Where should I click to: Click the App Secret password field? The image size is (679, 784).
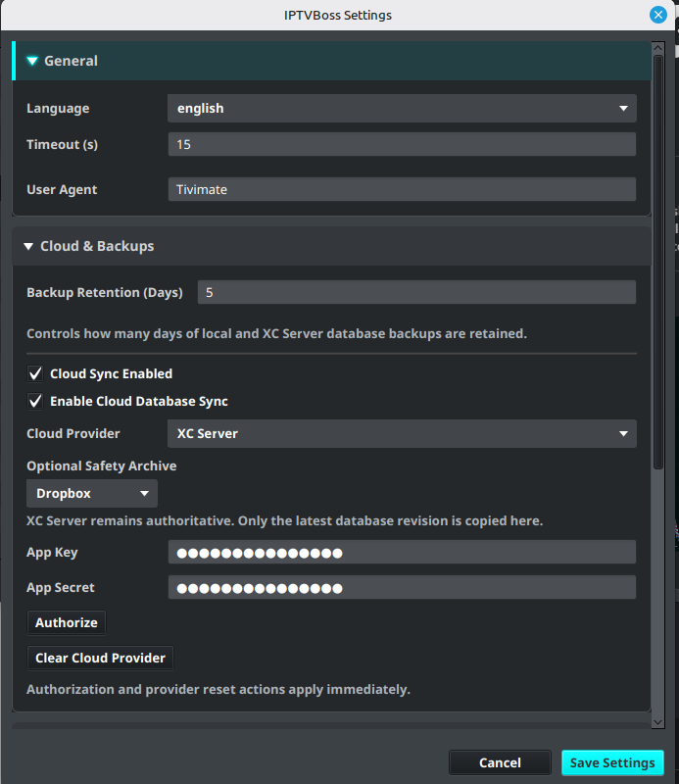pos(402,587)
